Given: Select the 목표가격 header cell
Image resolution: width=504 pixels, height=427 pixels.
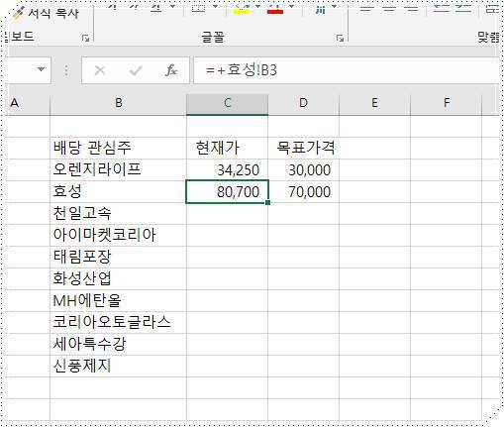Looking at the screenshot, I should pyautogui.click(x=303, y=148).
